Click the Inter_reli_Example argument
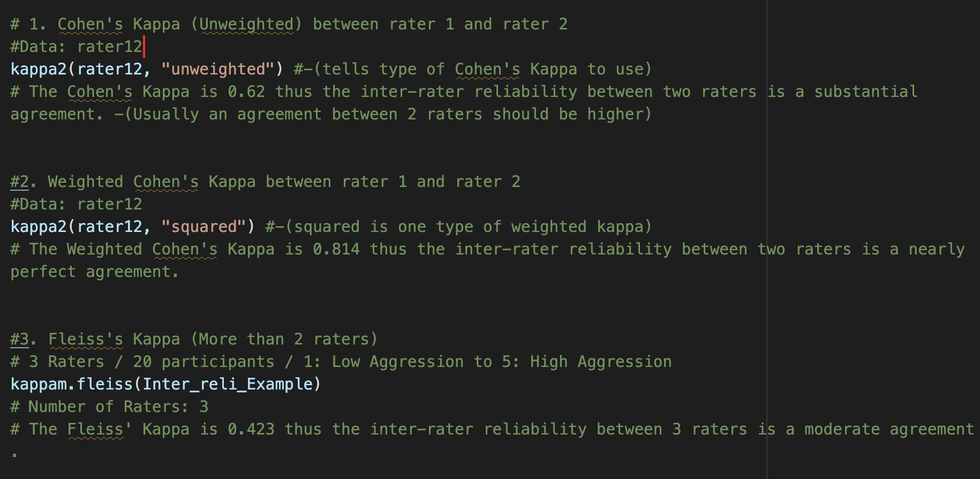Screen dimensions: 980x479 [x=228, y=384]
